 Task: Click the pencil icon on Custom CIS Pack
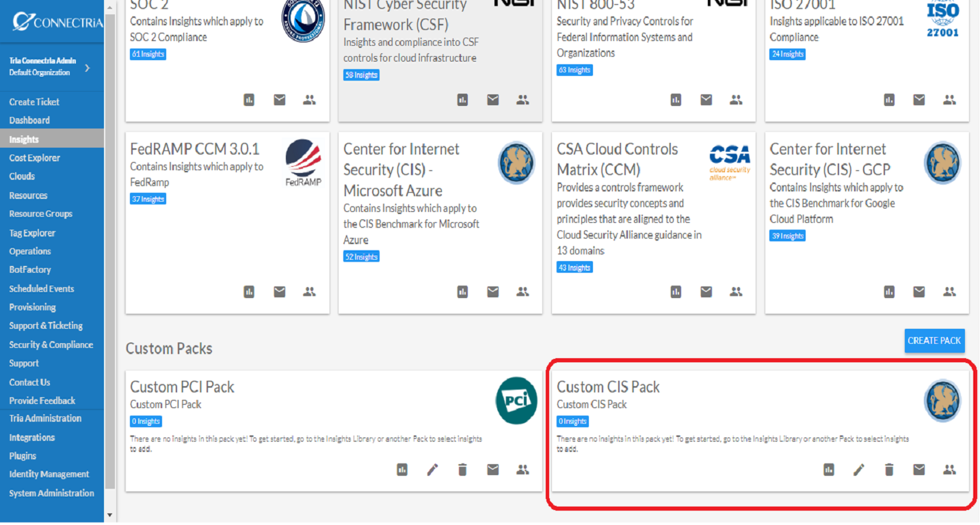click(859, 470)
